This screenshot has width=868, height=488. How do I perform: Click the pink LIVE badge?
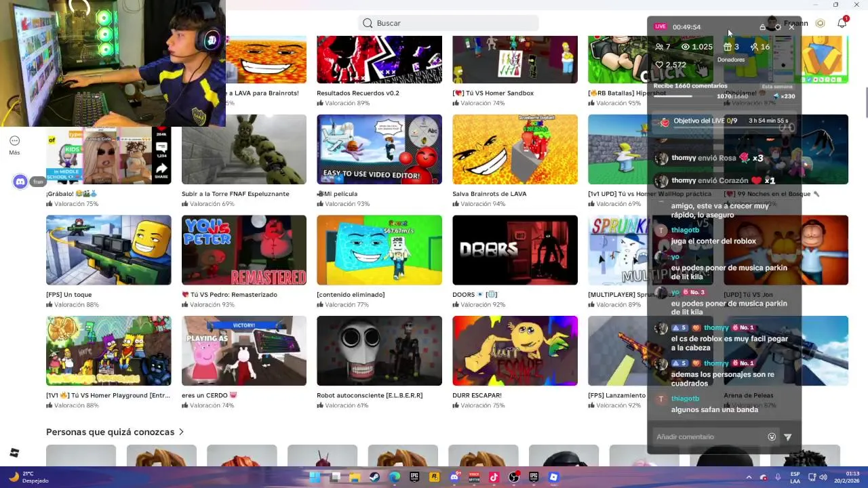pos(660,26)
